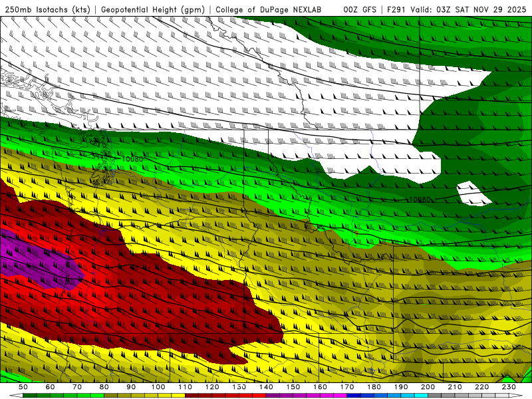Click the '250mb Isotachs (kts)' title text
The height and width of the screenshot is (399, 532).
coord(47,9)
